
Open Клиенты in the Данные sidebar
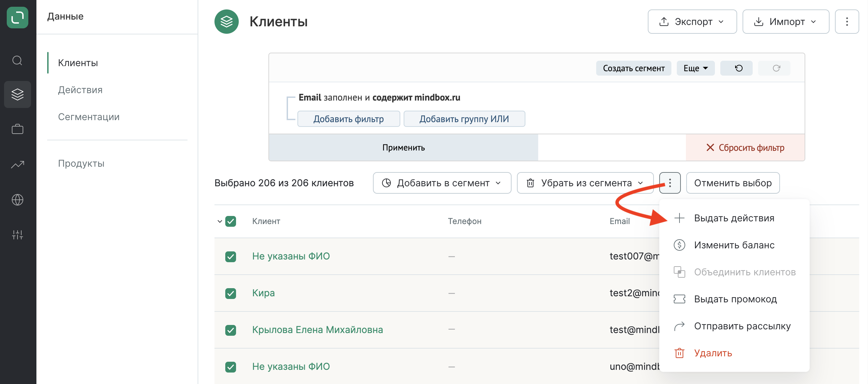(78, 63)
